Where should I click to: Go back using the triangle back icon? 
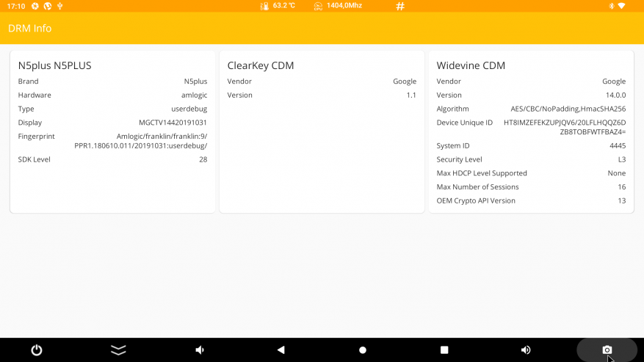coord(281,350)
